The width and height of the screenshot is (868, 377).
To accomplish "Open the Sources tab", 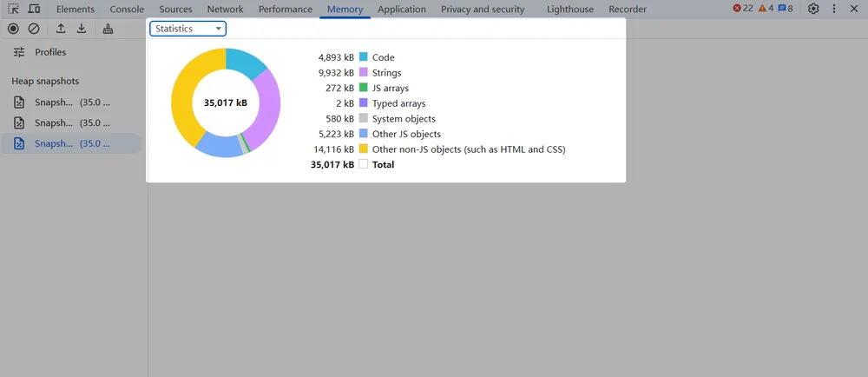I will (175, 10).
